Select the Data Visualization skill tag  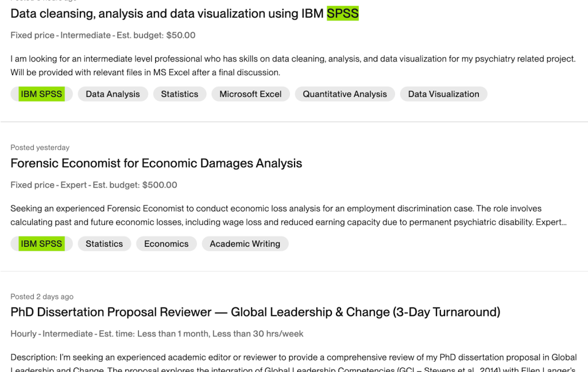click(443, 94)
